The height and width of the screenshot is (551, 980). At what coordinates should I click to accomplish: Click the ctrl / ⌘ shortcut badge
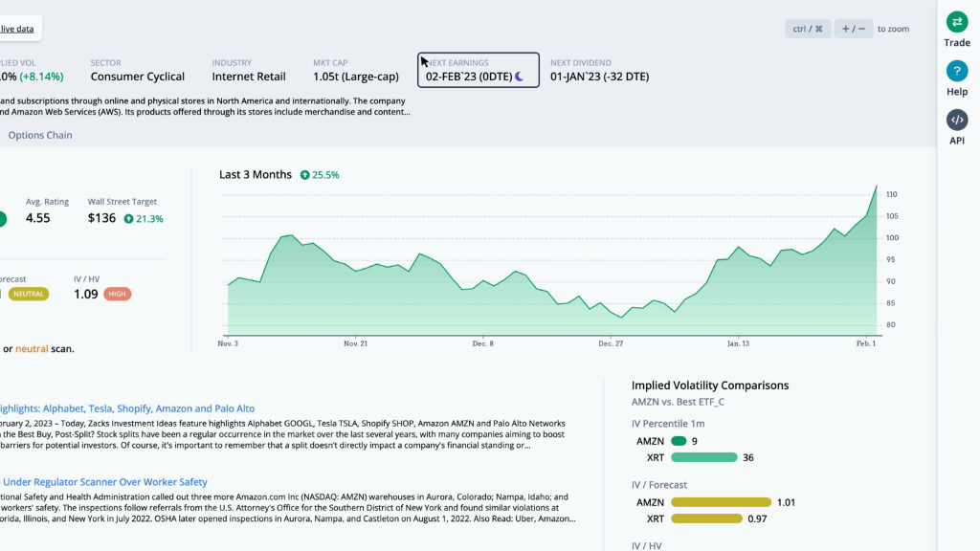click(807, 29)
